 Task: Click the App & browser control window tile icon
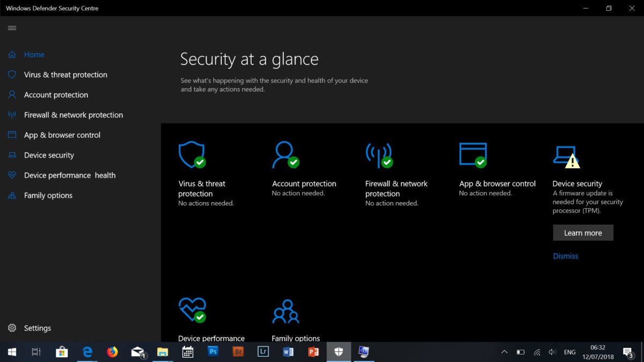[473, 155]
